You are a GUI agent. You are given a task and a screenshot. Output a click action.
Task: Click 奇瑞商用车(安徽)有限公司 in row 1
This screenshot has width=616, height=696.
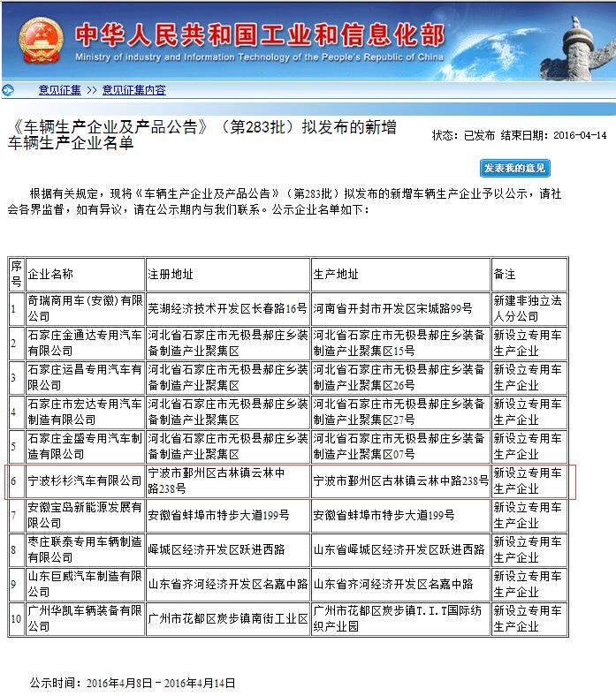(x=85, y=308)
